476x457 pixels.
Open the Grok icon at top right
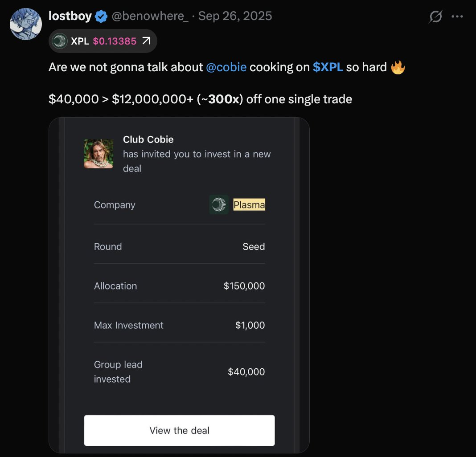tap(435, 17)
